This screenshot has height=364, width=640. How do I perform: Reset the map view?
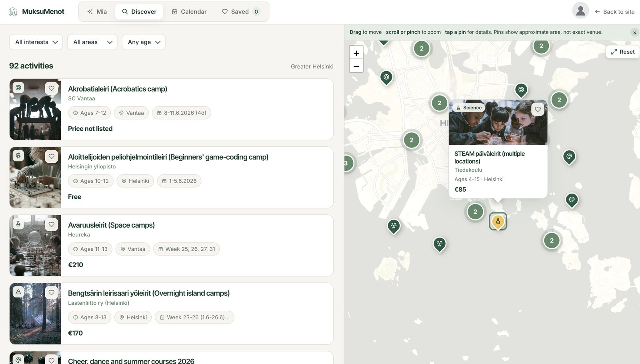coord(623,52)
